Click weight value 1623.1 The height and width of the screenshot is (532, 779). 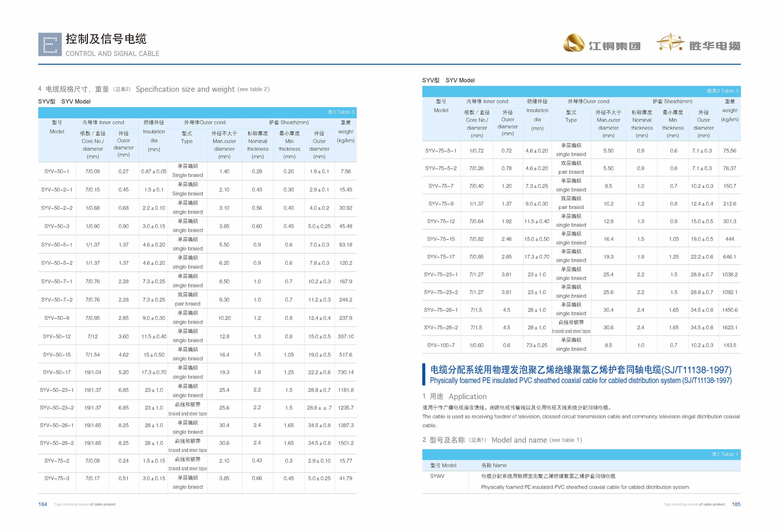pyautogui.click(x=730, y=328)
